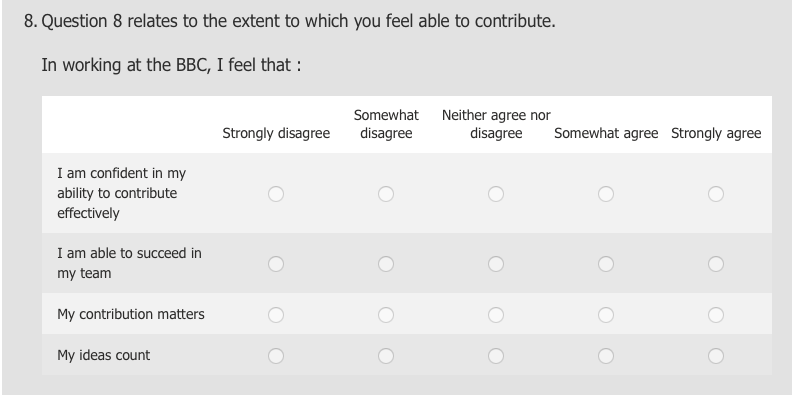Select Somewhat disagree for succeed in my team

[386, 264]
